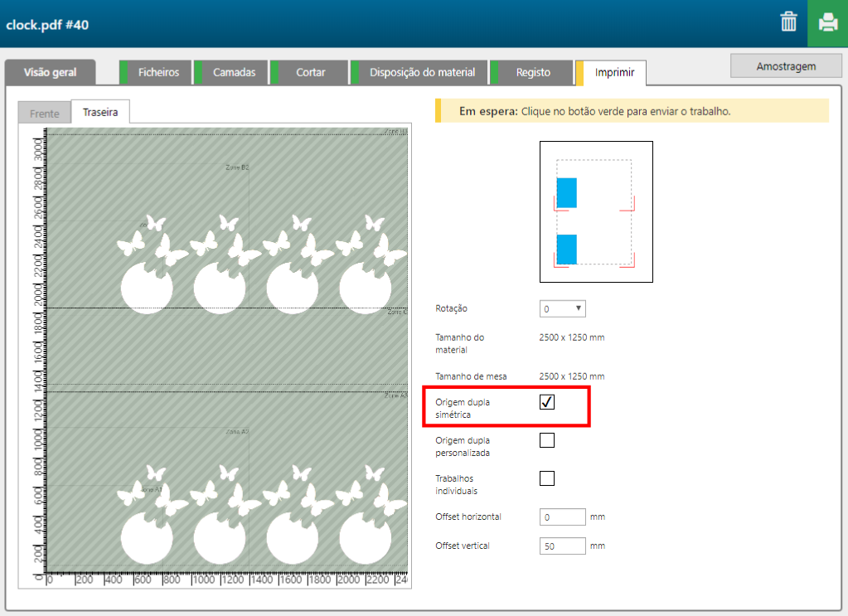Show the Frente preview tab

[x=45, y=114]
